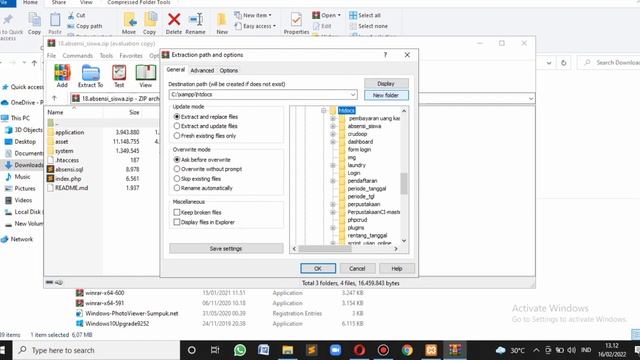
Task: Select Rename automatically option
Action: (177, 188)
